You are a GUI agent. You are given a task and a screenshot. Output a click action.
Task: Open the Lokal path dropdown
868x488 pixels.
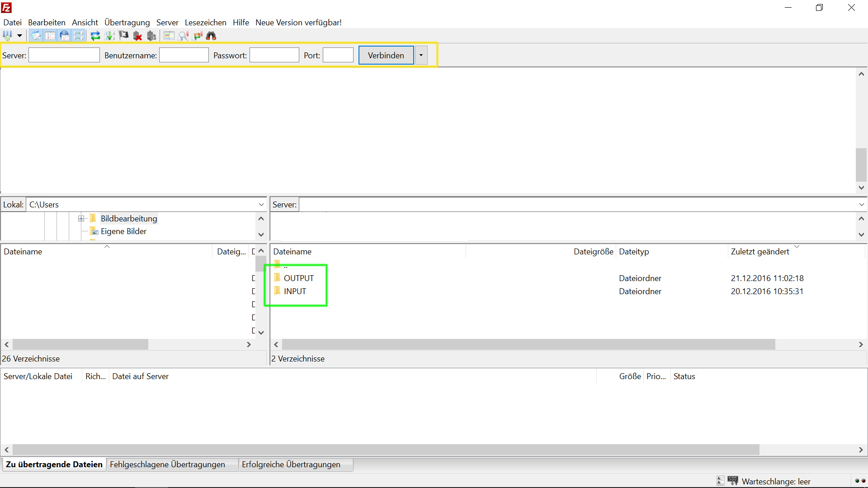pos(261,204)
